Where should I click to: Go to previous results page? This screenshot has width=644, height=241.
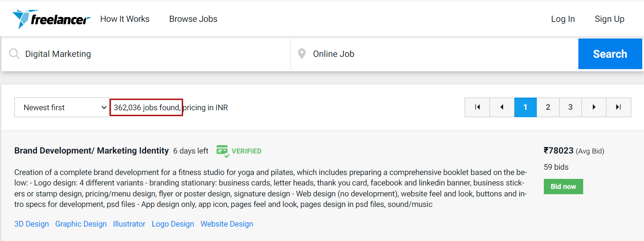click(x=502, y=107)
